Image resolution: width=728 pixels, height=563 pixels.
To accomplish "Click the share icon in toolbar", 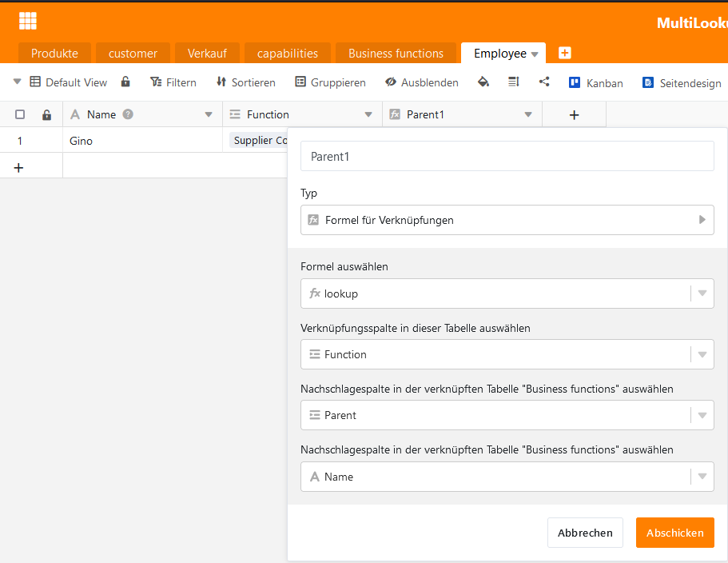I will [x=544, y=82].
